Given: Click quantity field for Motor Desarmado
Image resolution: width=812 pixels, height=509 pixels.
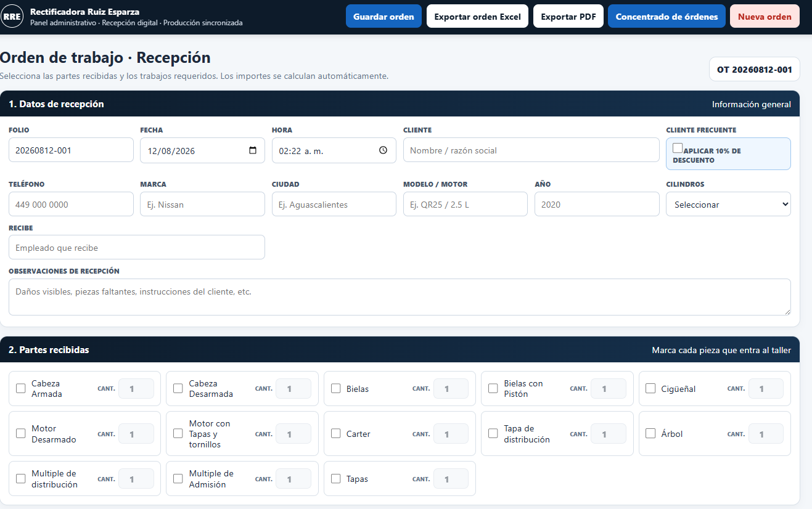Looking at the screenshot, I should (136, 434).
